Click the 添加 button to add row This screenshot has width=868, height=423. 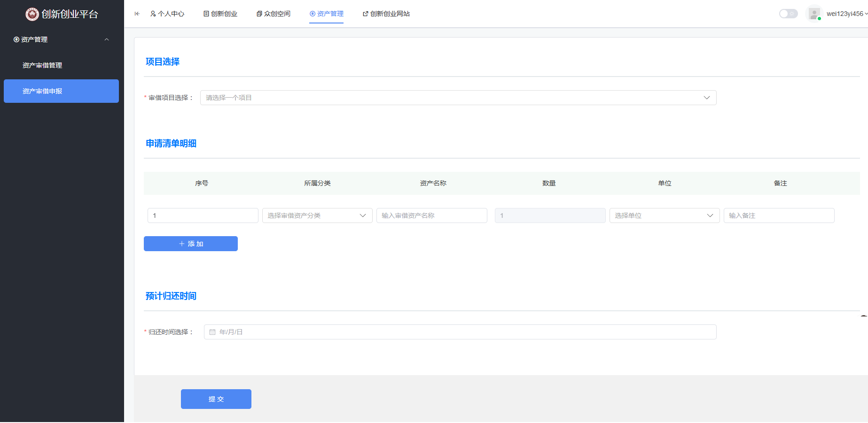pyautogui.click(x=190, y=244)
